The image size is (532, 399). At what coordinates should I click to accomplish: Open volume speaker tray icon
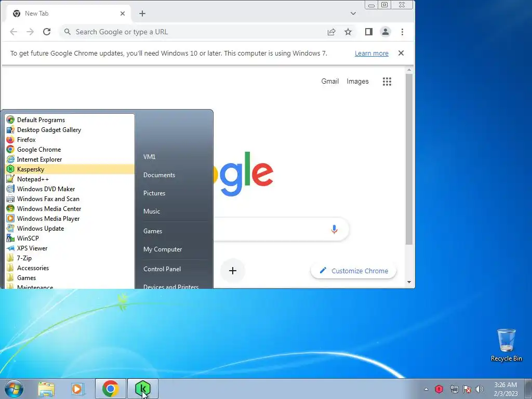pos(480,389)
